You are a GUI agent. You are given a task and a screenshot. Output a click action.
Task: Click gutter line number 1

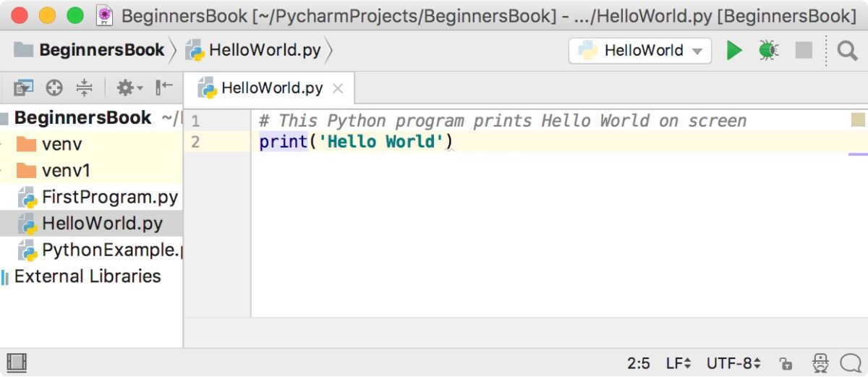(195, 121)
